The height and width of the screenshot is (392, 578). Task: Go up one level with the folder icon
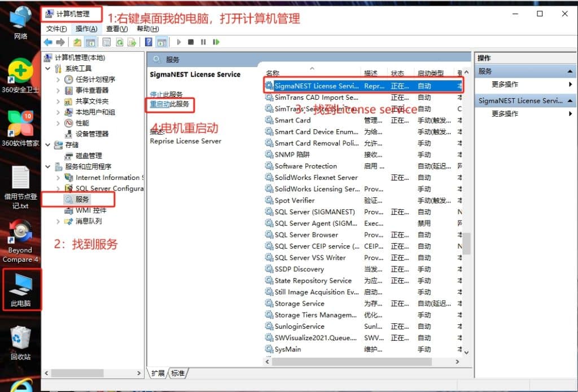[x=77, y=42]
